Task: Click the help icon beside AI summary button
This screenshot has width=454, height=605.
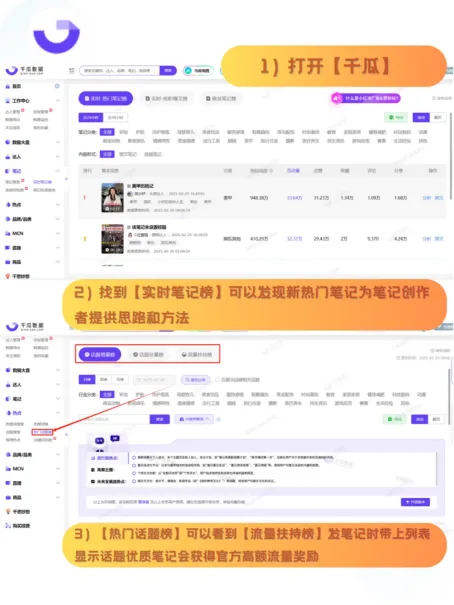Action: [x=218, y=419]
